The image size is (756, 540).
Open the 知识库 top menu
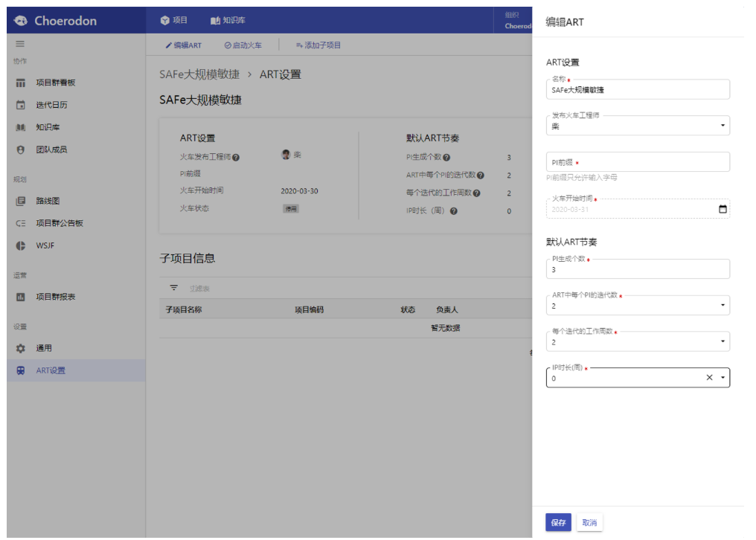click(x=228, y=20)
